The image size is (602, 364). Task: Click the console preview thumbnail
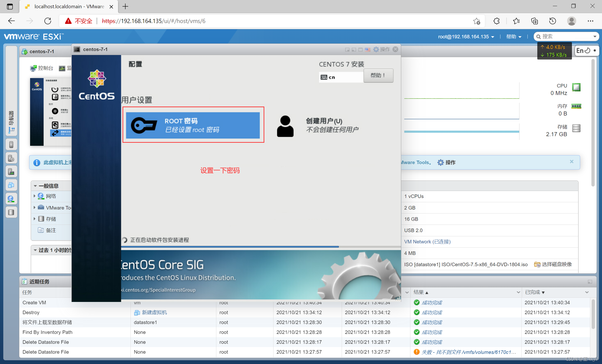pyautogui.click(x=51, y=112)
